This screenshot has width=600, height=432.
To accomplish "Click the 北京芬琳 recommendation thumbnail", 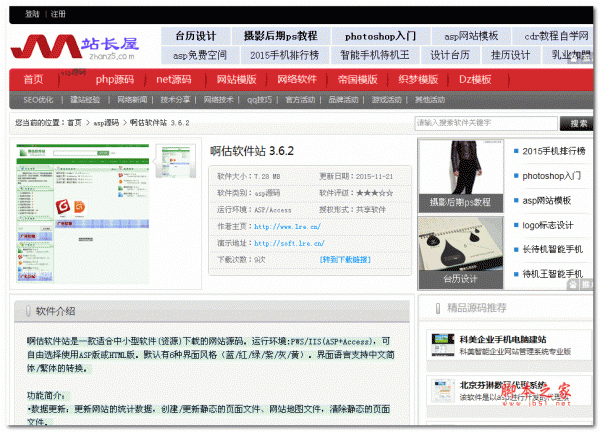I will (442, 391).
